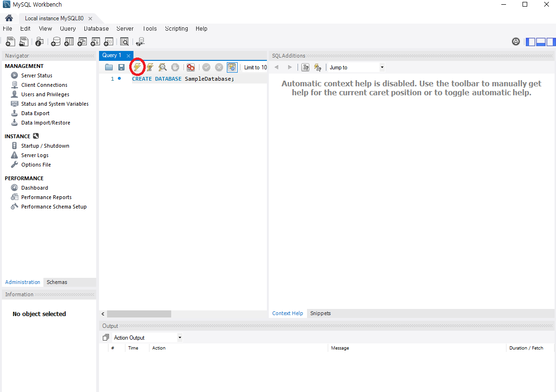
Task: Save the script with the floppy disk icon
Action: tap(121, 67)
